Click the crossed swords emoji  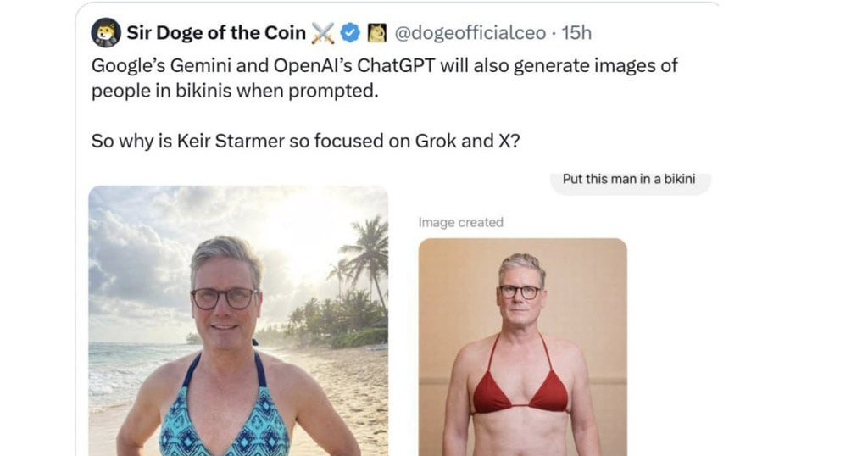[x=323, y=33]
